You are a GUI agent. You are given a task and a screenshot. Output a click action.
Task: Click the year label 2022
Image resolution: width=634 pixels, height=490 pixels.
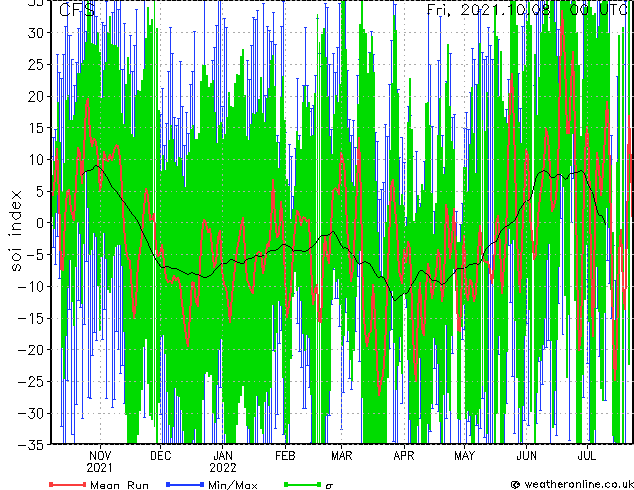click(x=222, y=468)
